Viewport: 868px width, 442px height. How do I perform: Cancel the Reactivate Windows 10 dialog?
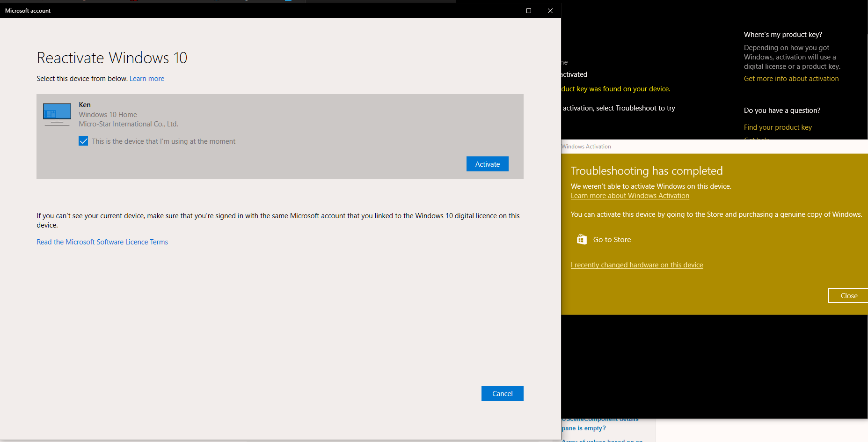503,393
